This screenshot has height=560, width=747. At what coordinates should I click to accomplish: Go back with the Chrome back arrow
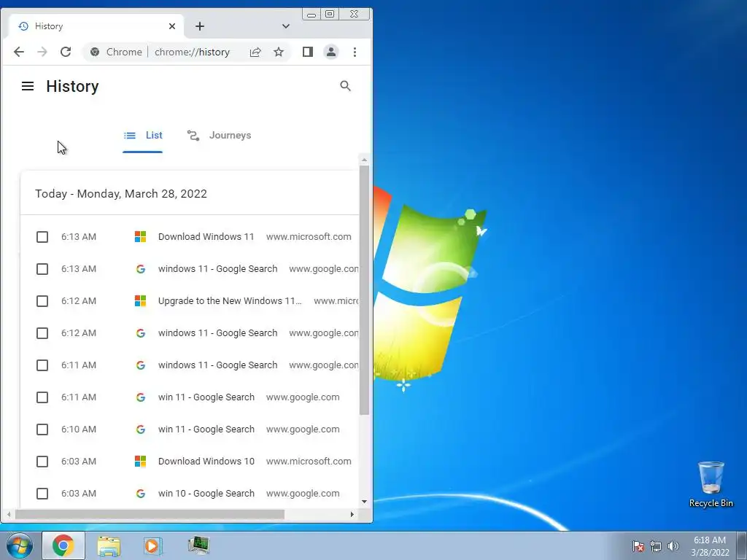pyautogui.click(x=18, y=52)
